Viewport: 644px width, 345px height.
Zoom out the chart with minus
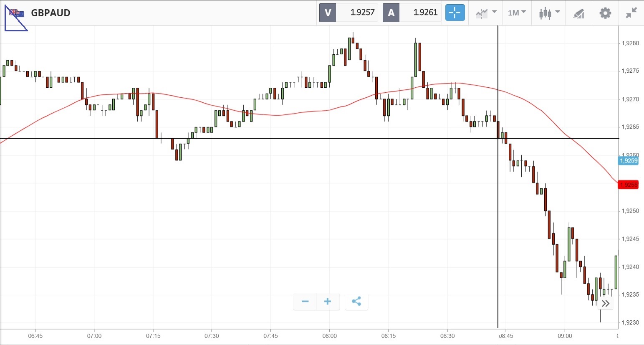coord(305,302)
